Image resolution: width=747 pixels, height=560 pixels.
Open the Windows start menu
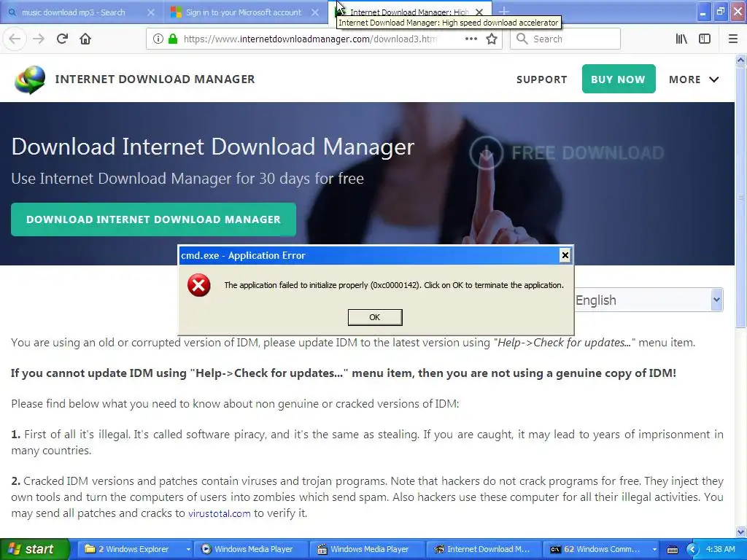35,549
